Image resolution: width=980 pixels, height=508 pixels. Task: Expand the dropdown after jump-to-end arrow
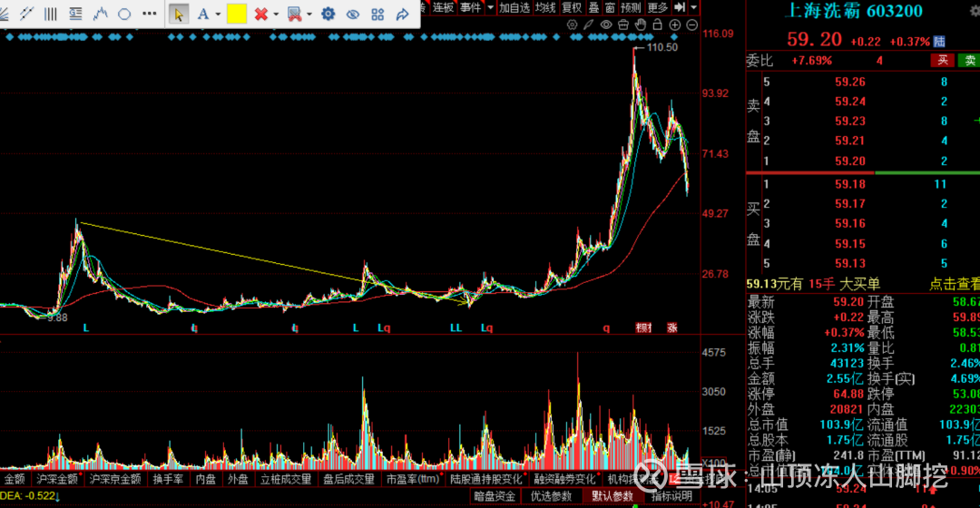(x=694, y=7)
